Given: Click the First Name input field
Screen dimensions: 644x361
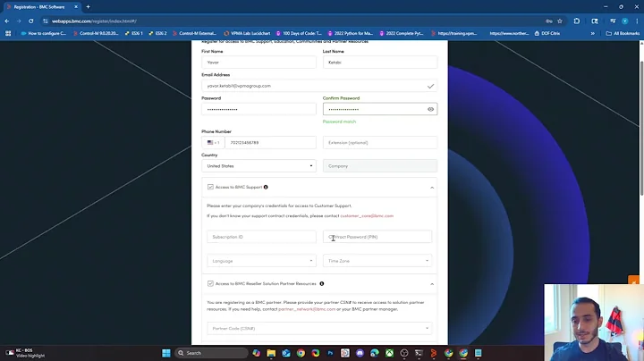Looking at the screenshot, I should [x=258, y=63].
